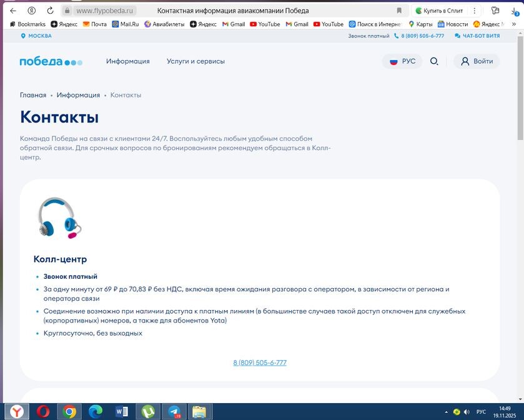
Task: Open Google Chrome from the taskbar
Action: coord(69,412)
